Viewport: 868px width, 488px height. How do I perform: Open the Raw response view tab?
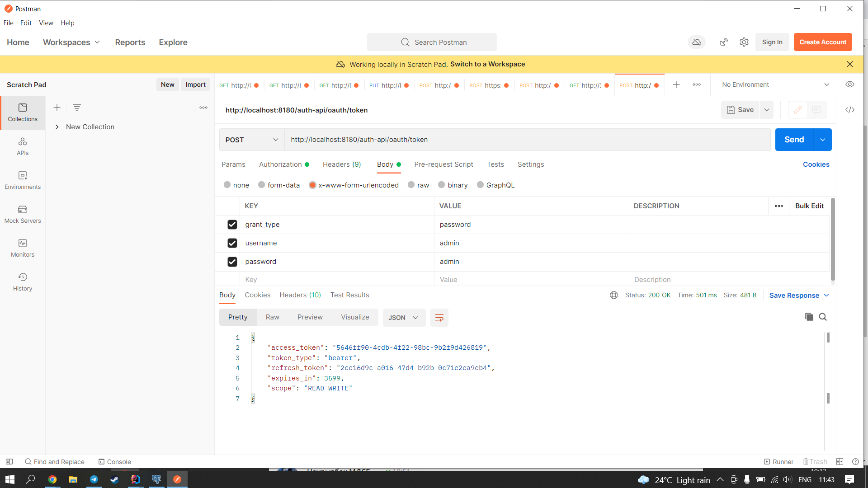[x=272, y=317]
